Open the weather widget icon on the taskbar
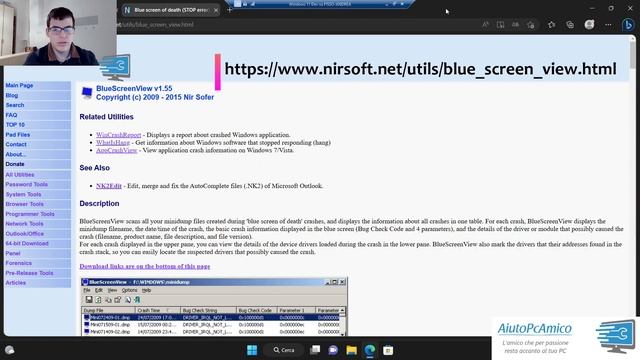 click(x=9, y=350)
